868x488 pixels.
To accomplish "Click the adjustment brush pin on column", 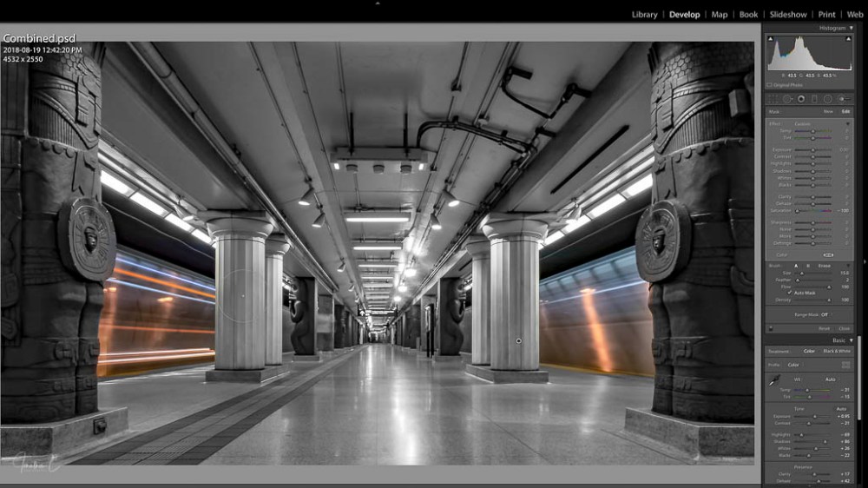I will coord(518,340).
